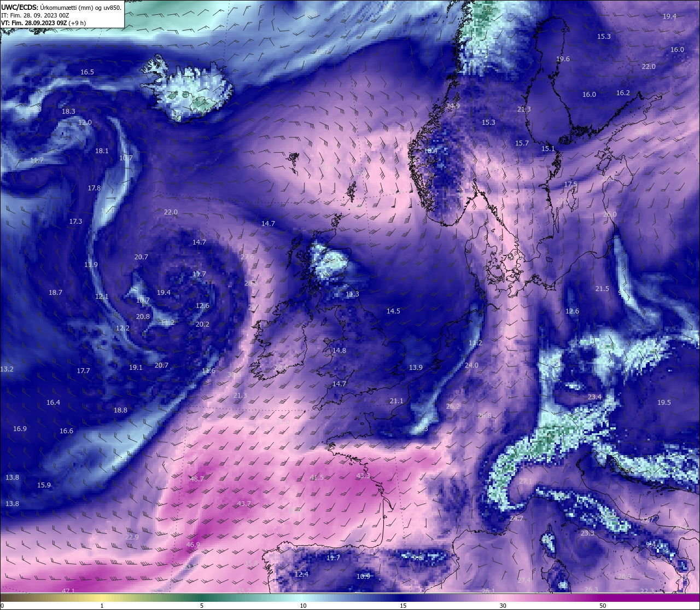Select the 10.9 value over Spain

363,577
